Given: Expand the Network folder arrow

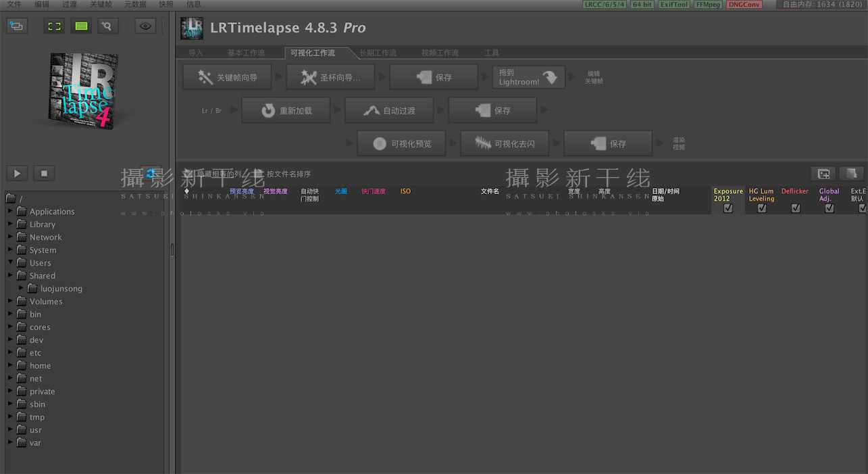Looking at the screenshot, I should [x=11, y=237].
